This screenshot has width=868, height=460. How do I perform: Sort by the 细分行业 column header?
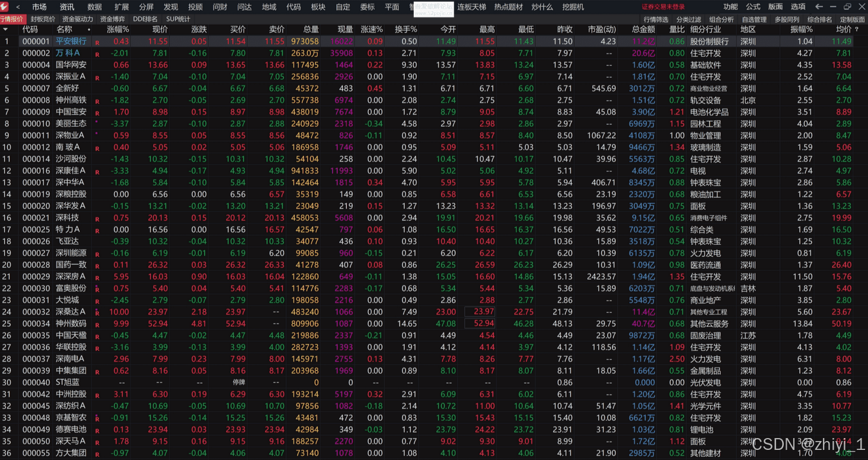706,29
